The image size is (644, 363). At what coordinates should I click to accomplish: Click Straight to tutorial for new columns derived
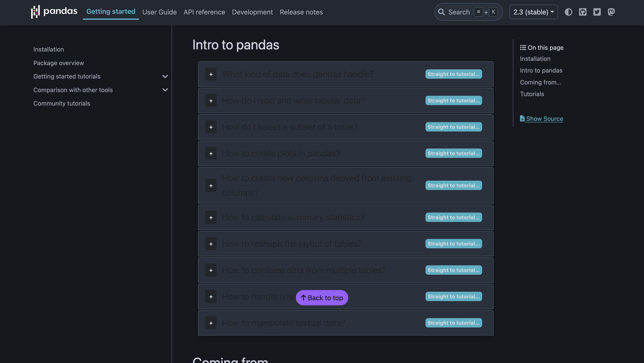tap(453, 185)
